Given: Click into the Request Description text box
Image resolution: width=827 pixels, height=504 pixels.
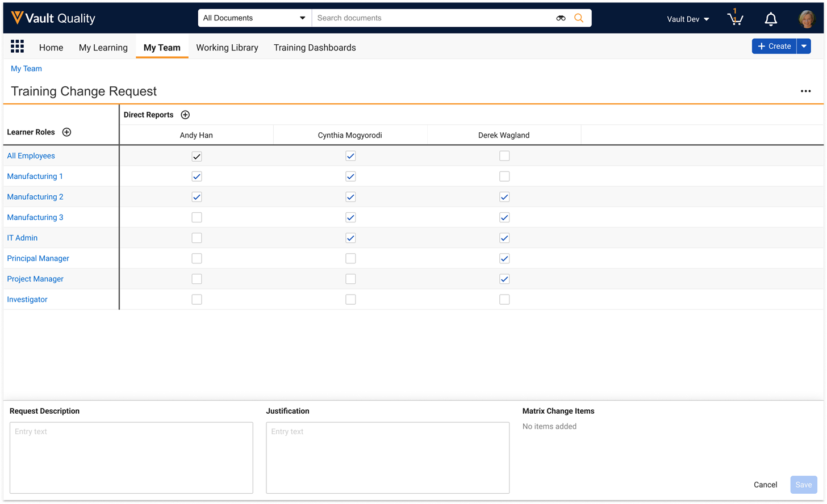Looking at the screenshot, I should click(131, 457).
